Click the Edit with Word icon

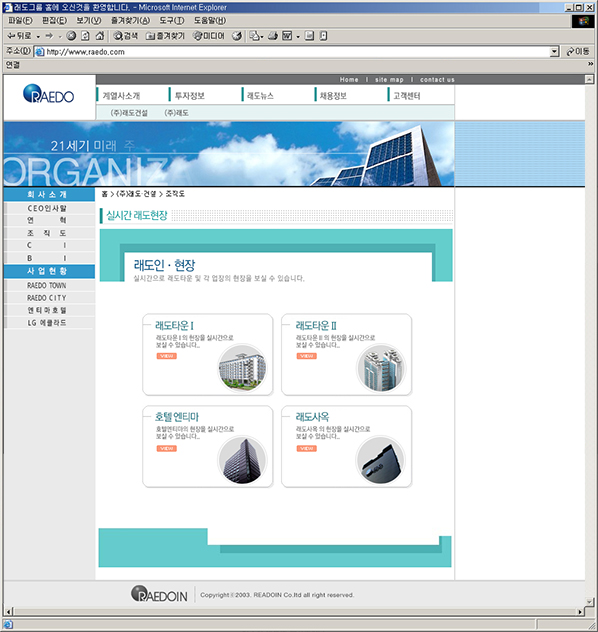click(287, 36)
